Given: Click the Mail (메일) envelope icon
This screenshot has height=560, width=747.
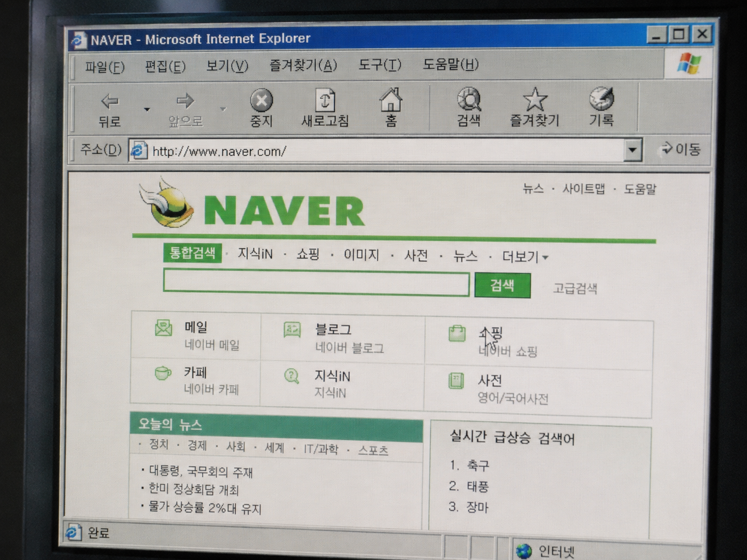Looking at the screenshot, I should [164, 328].
